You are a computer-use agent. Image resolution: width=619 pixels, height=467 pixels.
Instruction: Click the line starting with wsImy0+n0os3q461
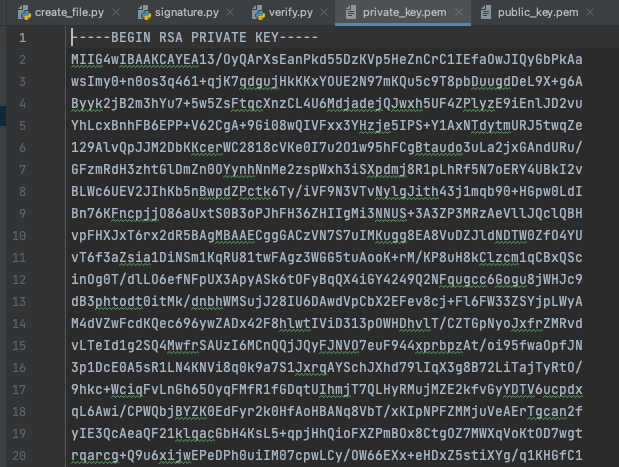(326, 82)
